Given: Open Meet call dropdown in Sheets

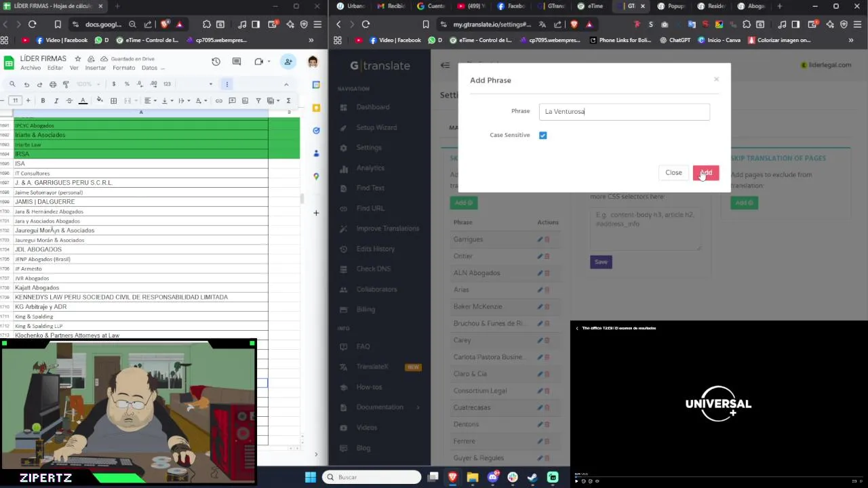Looking at the screenshot, I should point(270,62).
